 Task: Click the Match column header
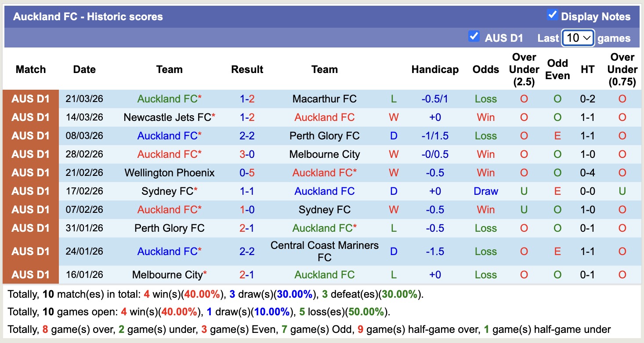[30, 69]
